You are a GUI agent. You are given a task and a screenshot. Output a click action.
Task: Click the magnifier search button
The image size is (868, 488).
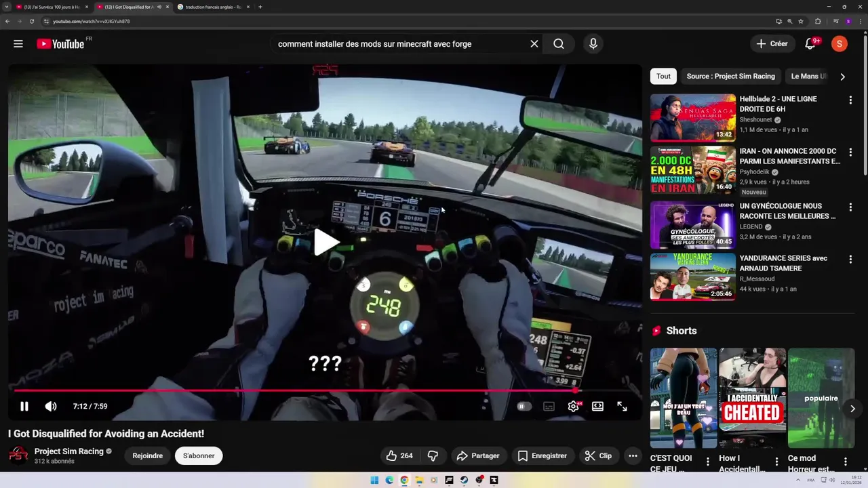559,44
